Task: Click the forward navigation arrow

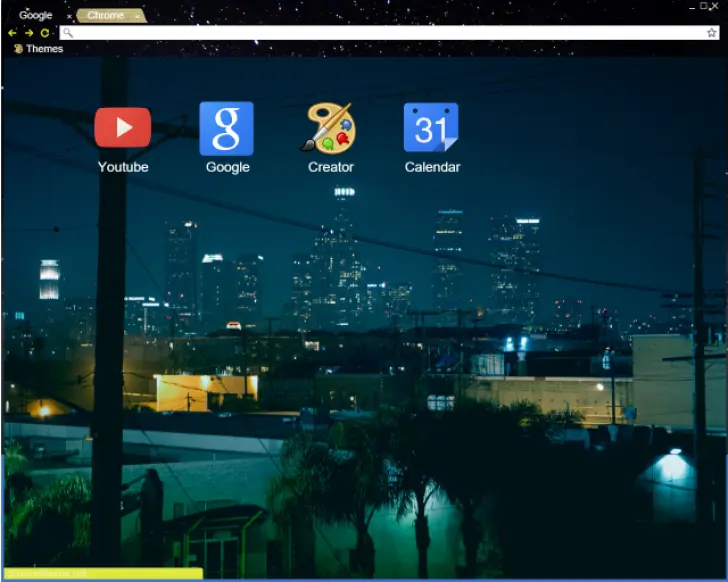Action: point(29,33)
